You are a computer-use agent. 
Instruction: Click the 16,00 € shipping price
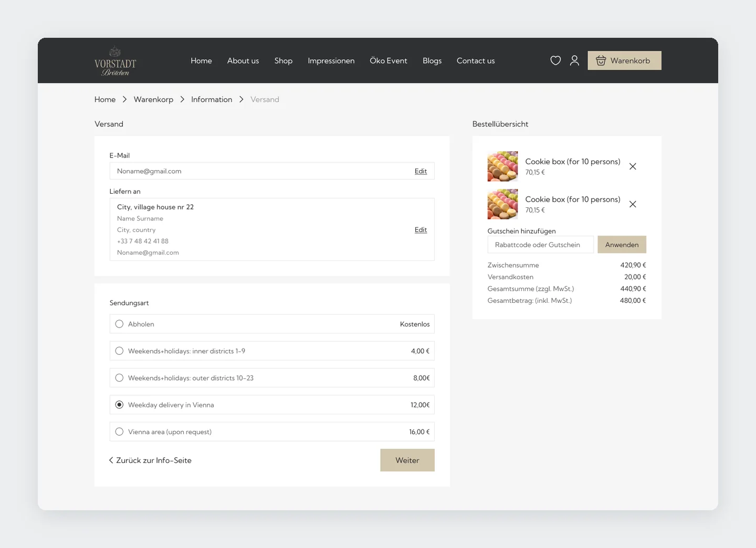click(x=419, y=431)
